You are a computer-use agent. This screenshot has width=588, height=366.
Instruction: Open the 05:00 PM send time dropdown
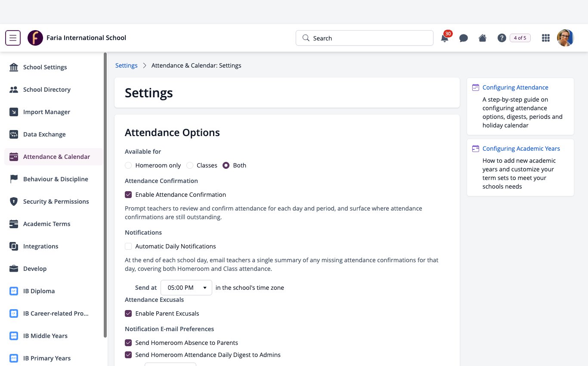[186, 288]
